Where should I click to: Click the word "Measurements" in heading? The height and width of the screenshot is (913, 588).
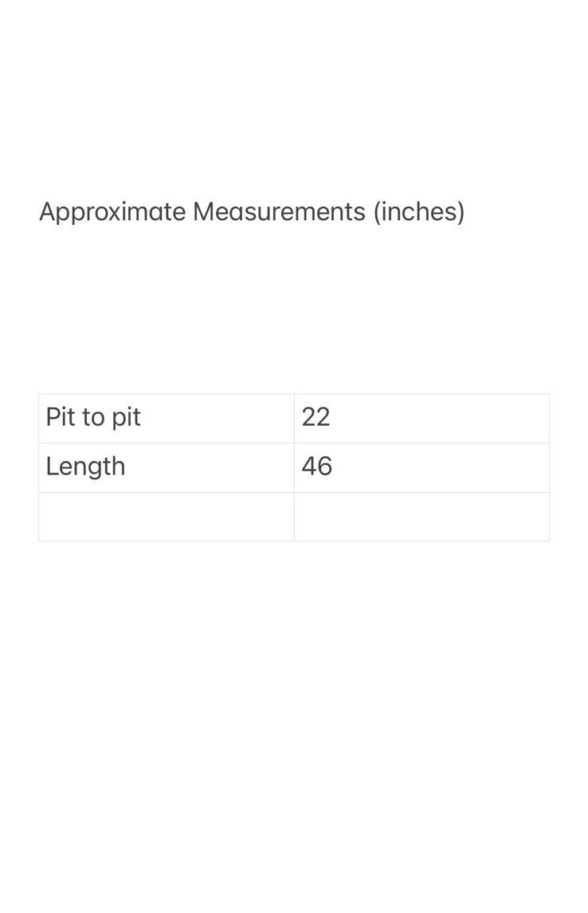point(279,211)
